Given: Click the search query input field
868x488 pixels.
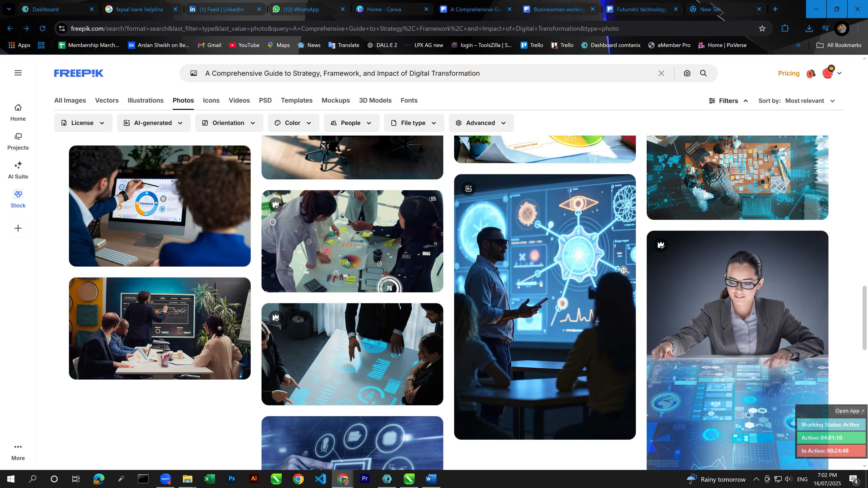Looking at the screenshot, I should tap(428, 73).
